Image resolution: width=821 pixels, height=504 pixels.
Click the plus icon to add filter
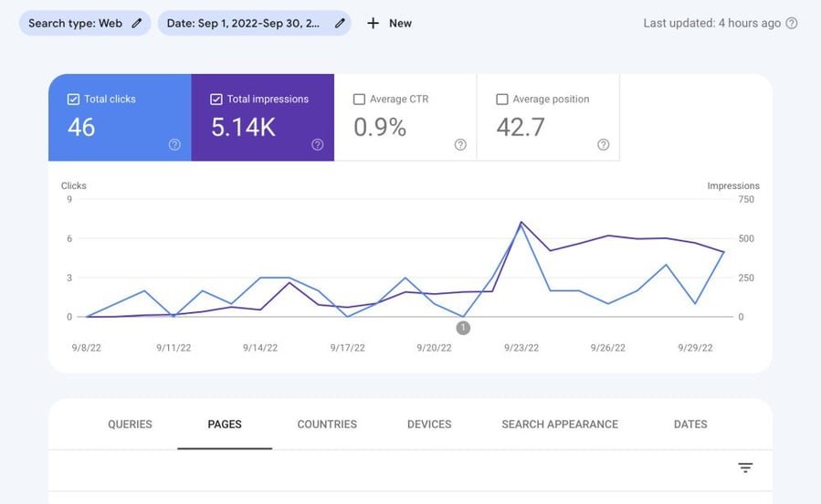click(373, 23)
